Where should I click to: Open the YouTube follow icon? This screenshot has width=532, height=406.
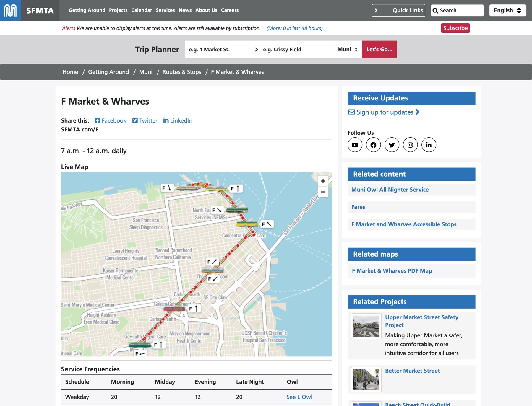pos(355,145)
